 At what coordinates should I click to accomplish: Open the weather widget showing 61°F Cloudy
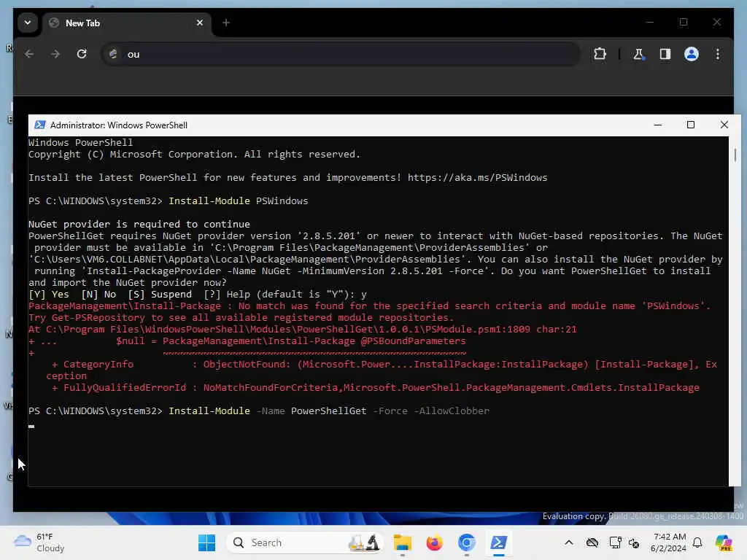point(39,542)
